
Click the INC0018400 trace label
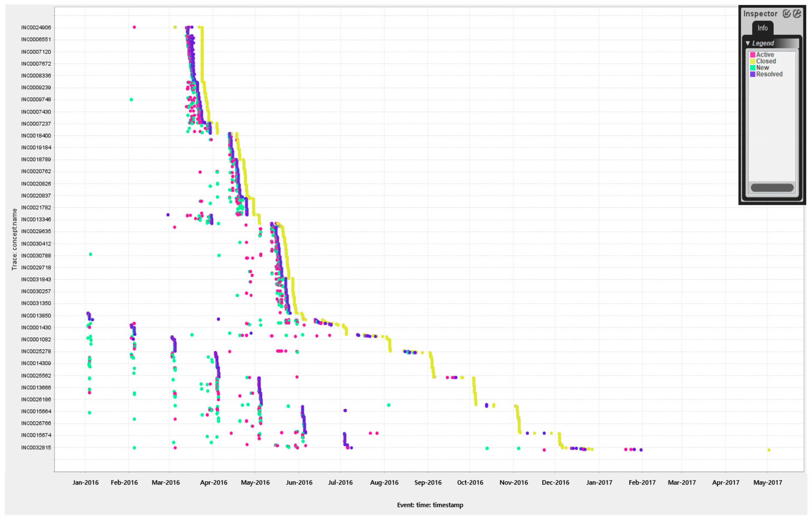pos(36,136)
